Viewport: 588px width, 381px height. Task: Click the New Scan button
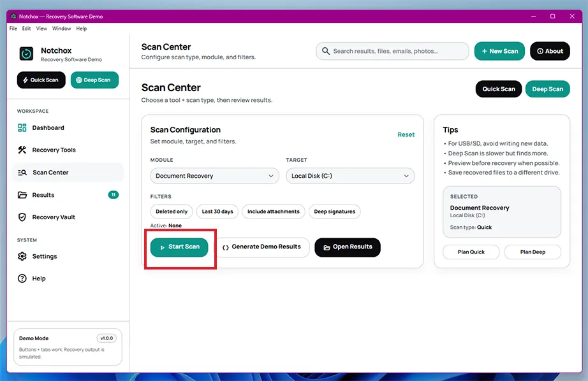coord(499,51)
